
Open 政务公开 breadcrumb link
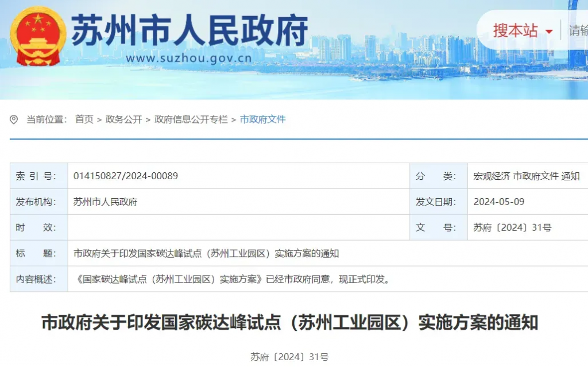pyautogui.click(x=123, y=119)
